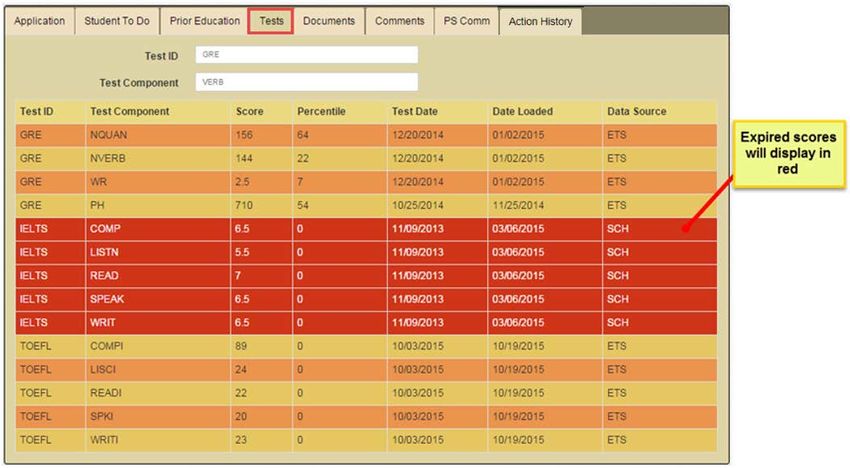Viewport: 850px width, 468px height.
Task: Select the GRE WR component cell
Action: tap(158, 182)
